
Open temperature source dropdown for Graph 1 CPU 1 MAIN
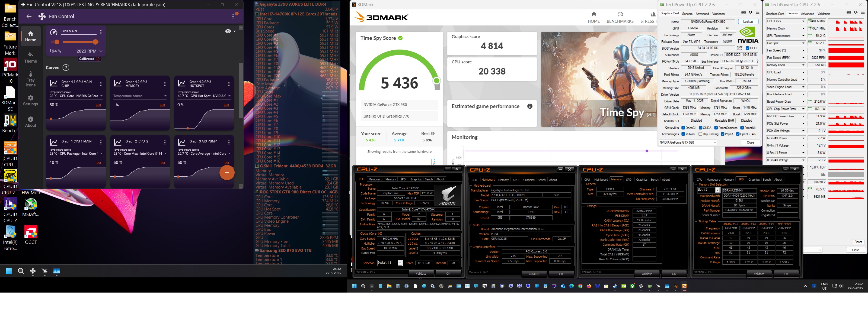[x=76, y=154]
